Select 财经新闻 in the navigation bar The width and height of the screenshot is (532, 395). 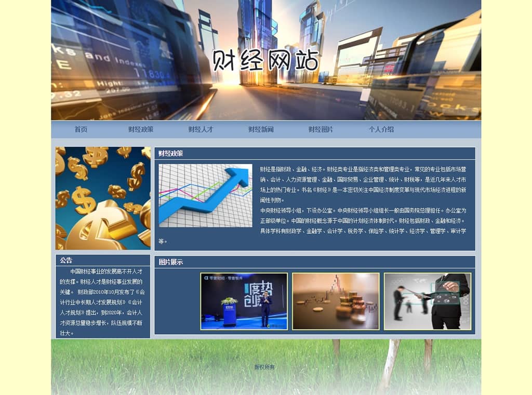pos(261,129)
